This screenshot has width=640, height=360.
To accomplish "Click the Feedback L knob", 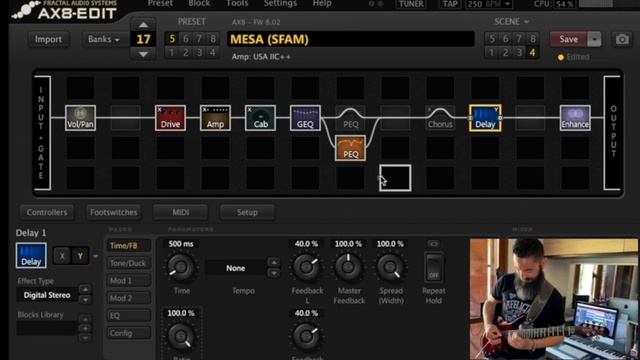I will [306, 267].
